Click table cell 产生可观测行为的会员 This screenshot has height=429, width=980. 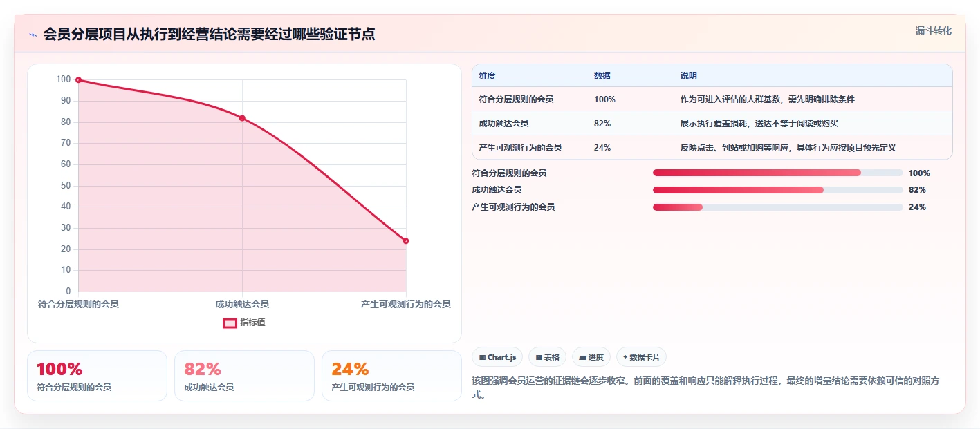[520, 147]
